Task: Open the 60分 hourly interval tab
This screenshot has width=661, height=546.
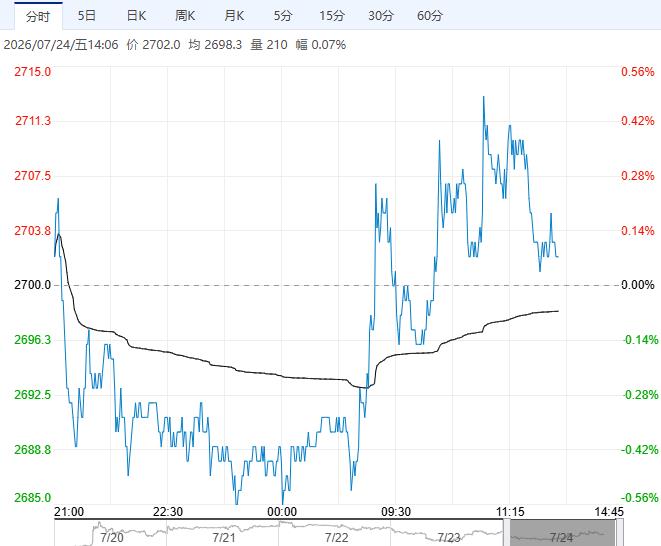Action: pos(430,16)
